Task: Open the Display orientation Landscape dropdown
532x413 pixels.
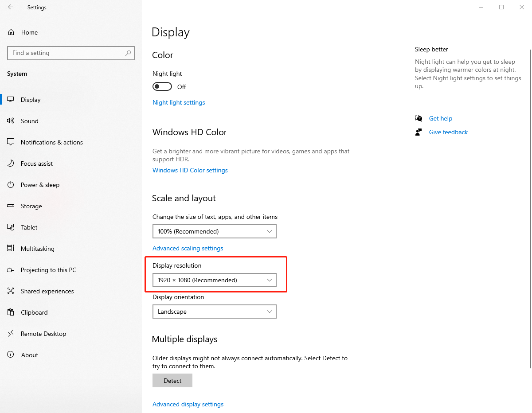Action: [214, 312]
